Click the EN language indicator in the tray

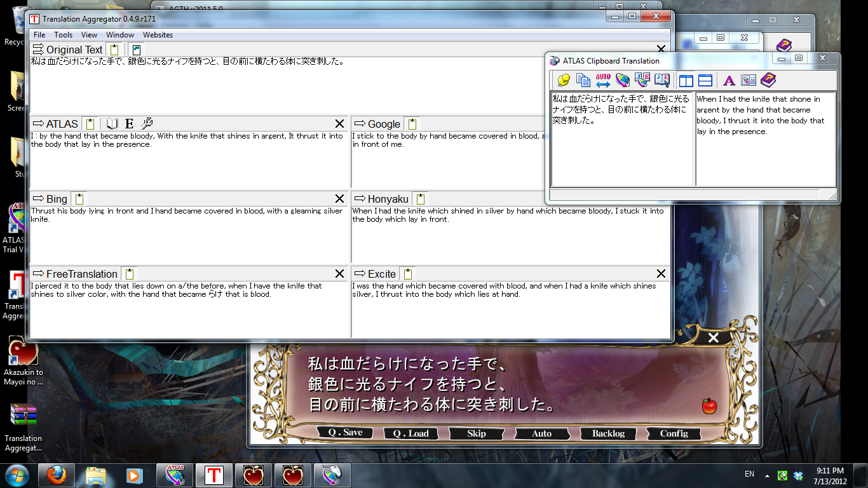tap(749, 474)
